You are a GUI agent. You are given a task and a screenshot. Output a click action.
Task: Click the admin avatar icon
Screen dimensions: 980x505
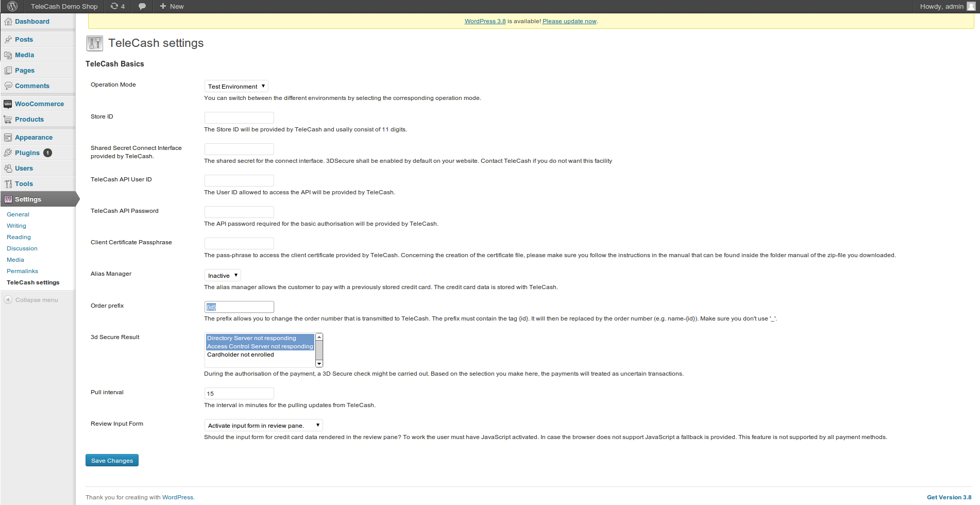pos(971,6)
